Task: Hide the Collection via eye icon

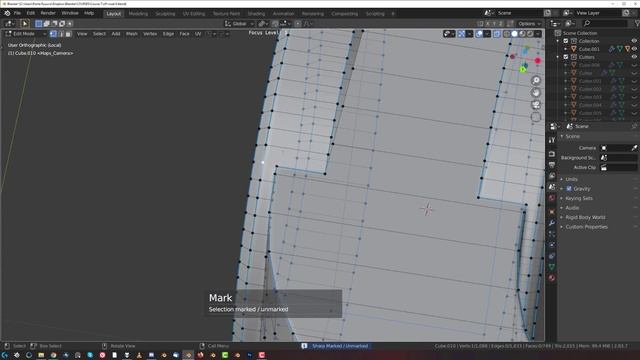Action: point(634,41)
